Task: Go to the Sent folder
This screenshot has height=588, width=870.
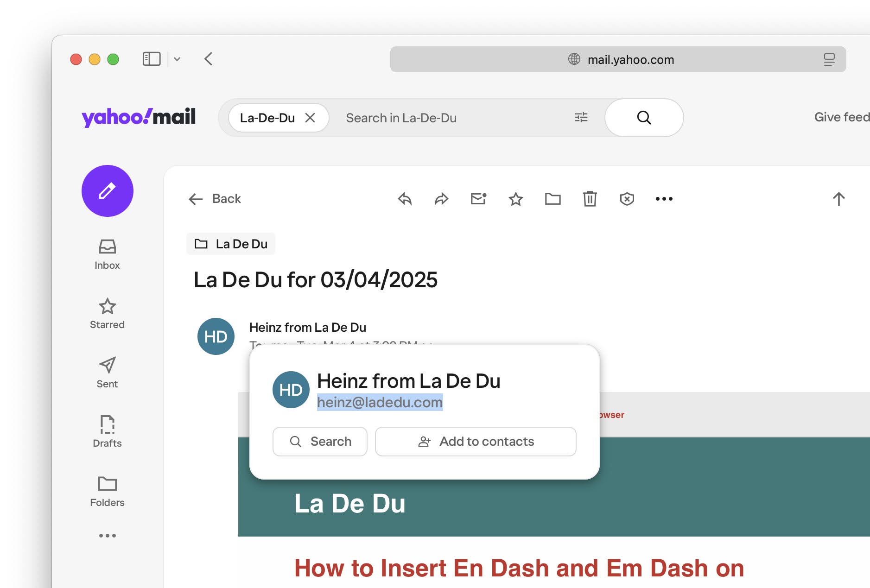Action: click(107, 373)
